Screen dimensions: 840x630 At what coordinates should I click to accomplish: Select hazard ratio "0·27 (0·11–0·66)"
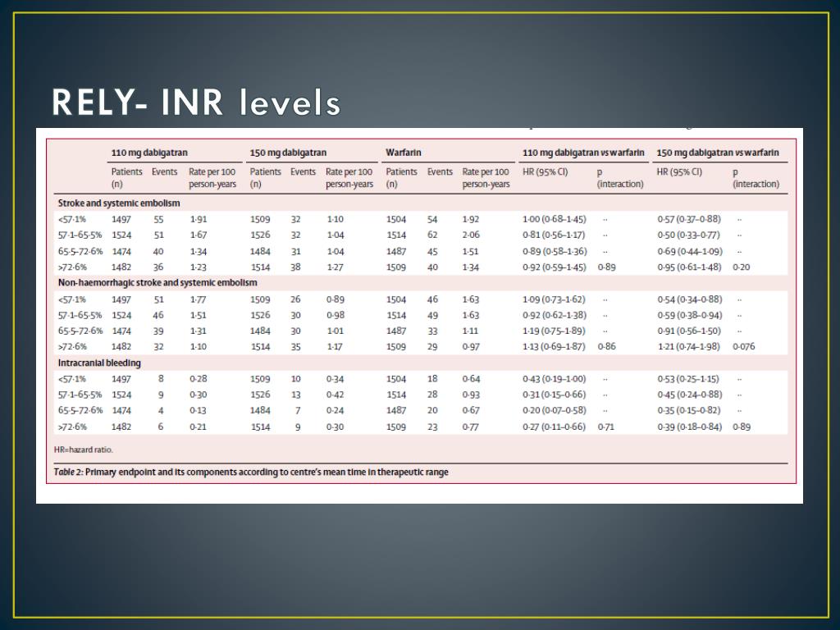tap(554, 427)
